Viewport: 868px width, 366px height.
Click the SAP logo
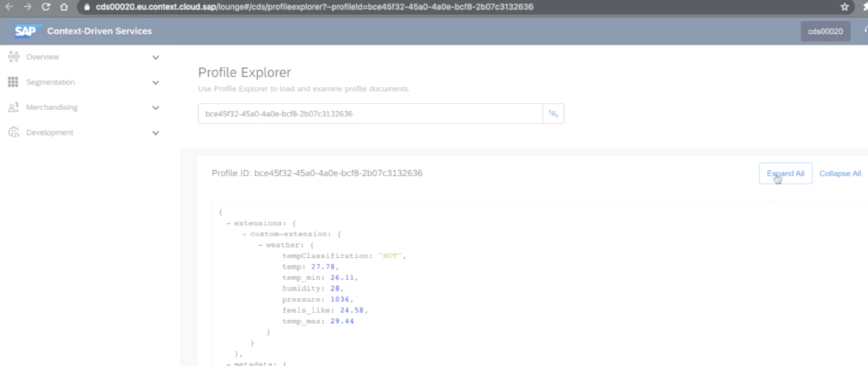tap(26, 31)
